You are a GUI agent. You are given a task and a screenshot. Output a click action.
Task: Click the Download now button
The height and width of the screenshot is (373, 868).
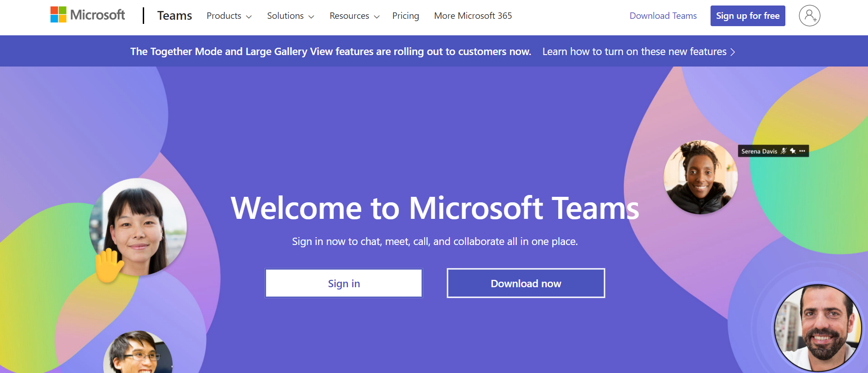tap(526, 283)
